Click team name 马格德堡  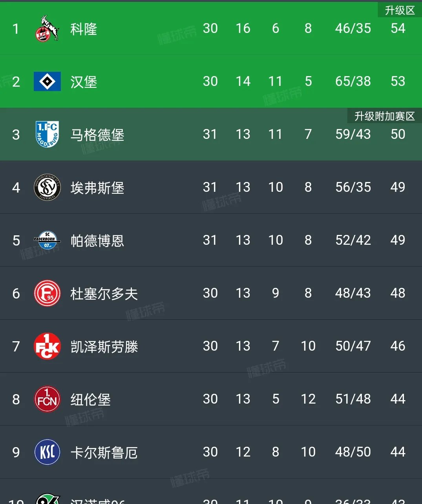point(97,135)
